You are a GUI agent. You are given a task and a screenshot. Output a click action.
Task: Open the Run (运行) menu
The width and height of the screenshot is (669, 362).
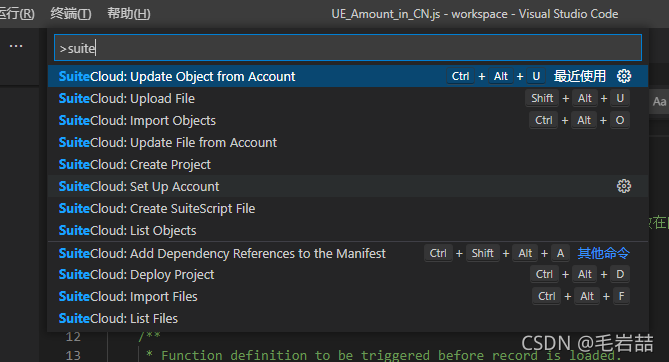tap(17, 14)
